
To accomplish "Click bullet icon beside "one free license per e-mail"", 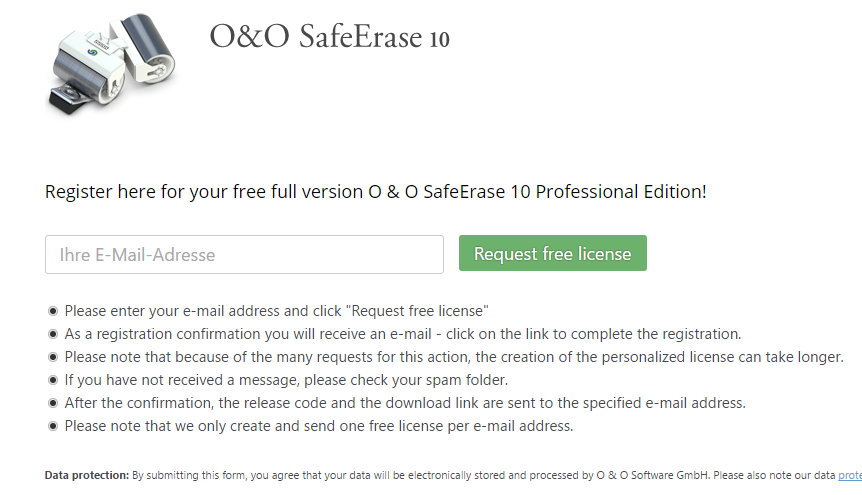I will pos(53,426).
